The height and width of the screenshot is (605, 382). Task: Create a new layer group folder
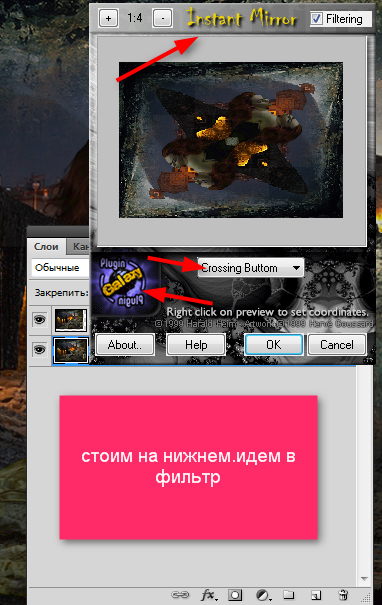289,594
